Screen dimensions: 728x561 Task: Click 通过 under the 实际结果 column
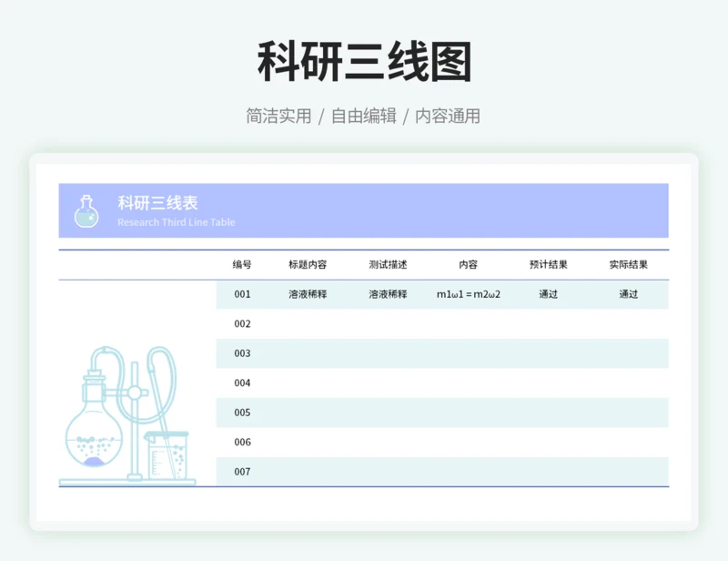[x=628, y=294]
